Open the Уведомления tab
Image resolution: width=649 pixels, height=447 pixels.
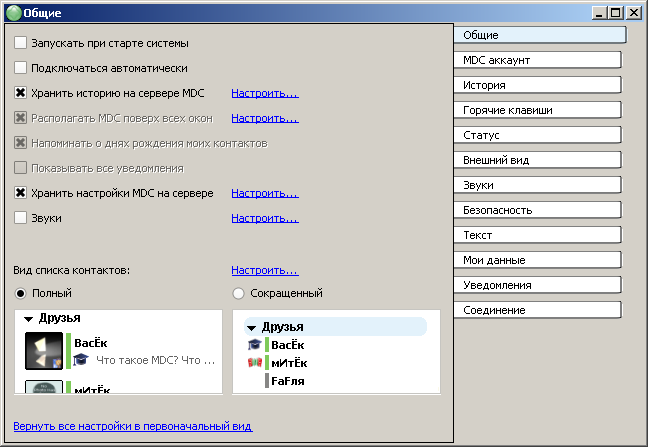coord(537,285)
